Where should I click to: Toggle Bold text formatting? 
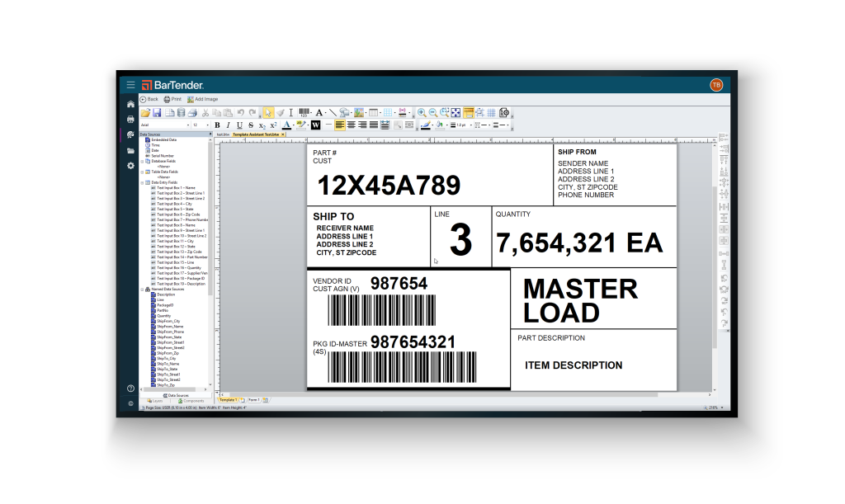[217, 125]
